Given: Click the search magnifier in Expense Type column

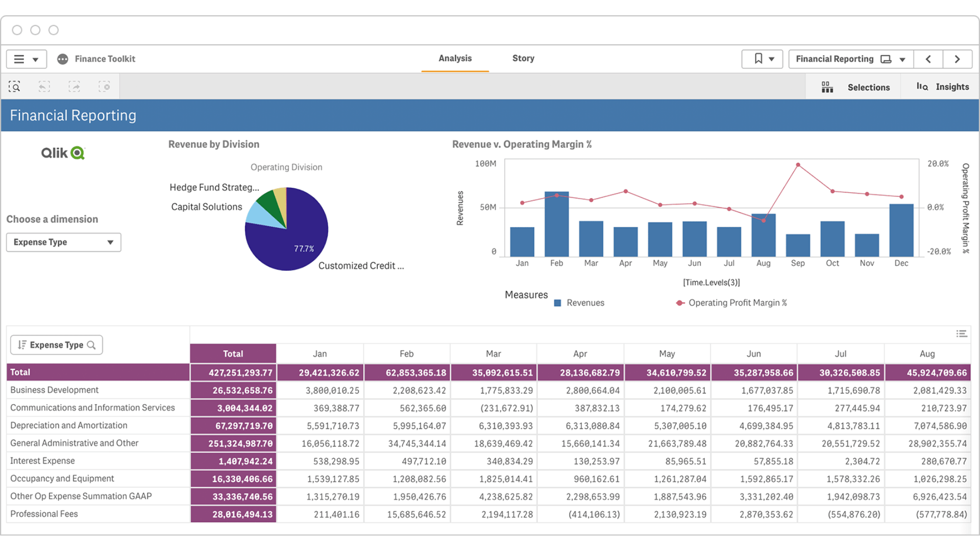Looking at the screenshot, I should [x=92, y=344].
